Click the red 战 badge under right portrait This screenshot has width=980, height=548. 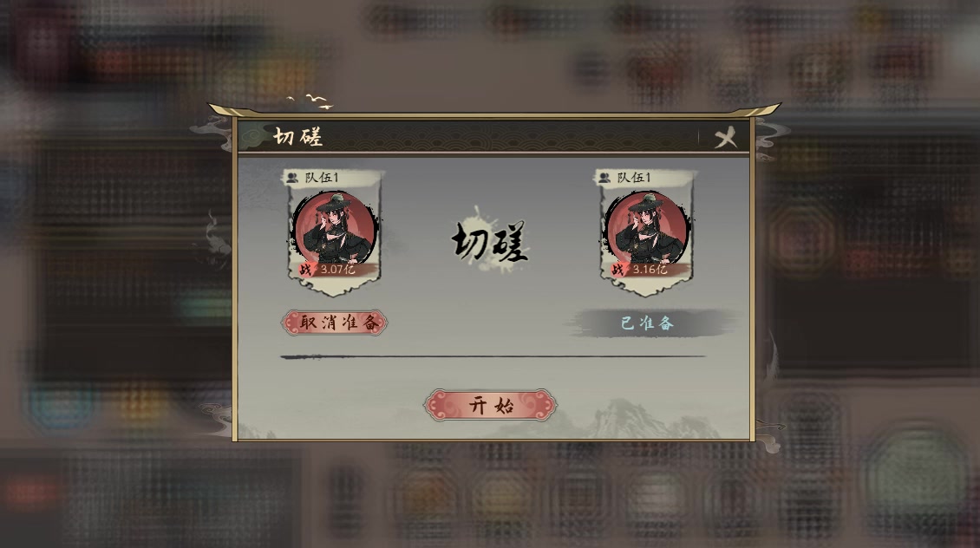pyautogui.click(x=617, y=270)
